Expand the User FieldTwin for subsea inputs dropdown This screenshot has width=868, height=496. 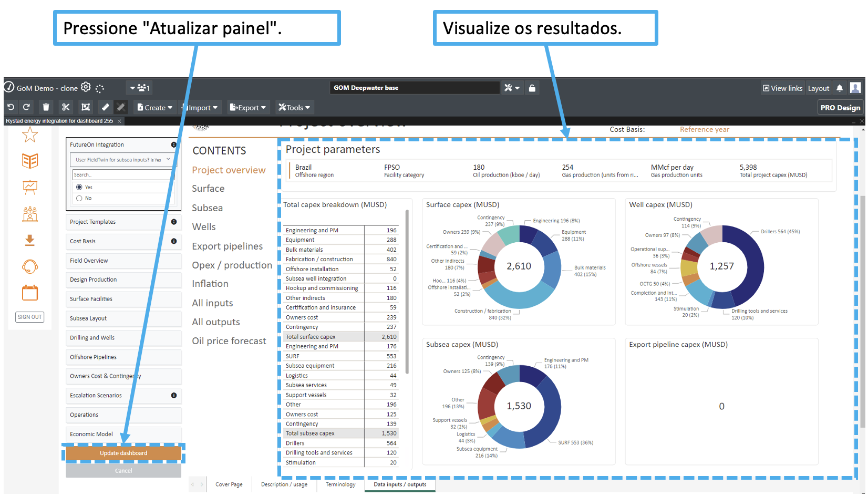click(122, 160)
